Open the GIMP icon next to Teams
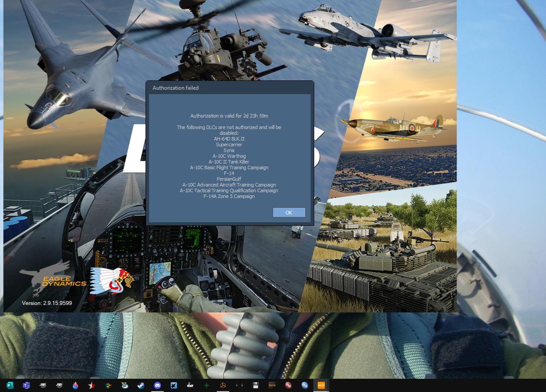 coord(42,385)
